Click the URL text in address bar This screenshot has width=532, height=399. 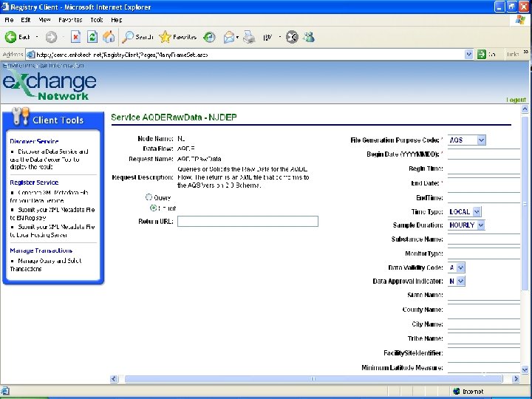(122, 55)
